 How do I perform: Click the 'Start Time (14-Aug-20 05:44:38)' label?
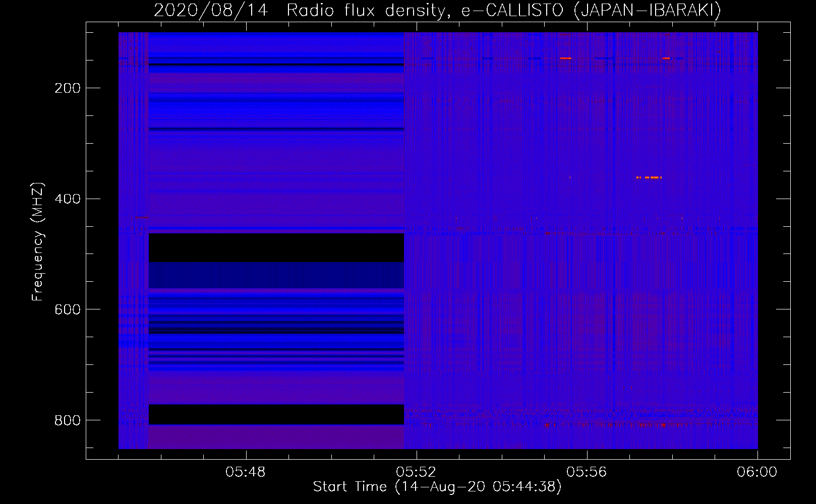click(437, 487)
